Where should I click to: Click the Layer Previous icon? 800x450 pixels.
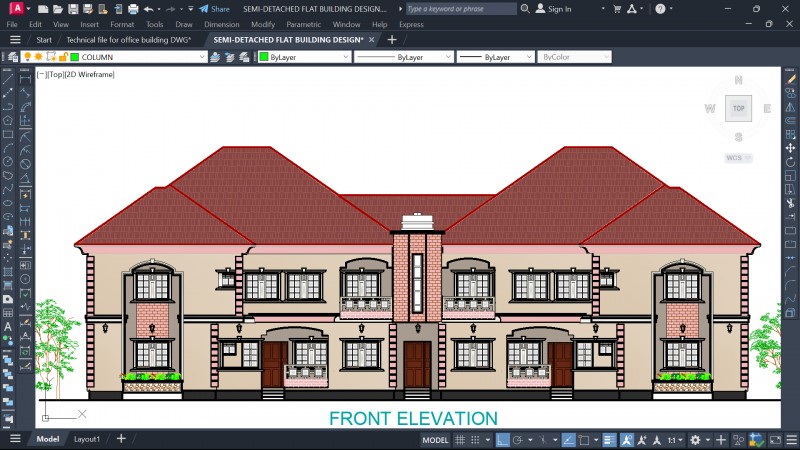[x=230, y=57]
